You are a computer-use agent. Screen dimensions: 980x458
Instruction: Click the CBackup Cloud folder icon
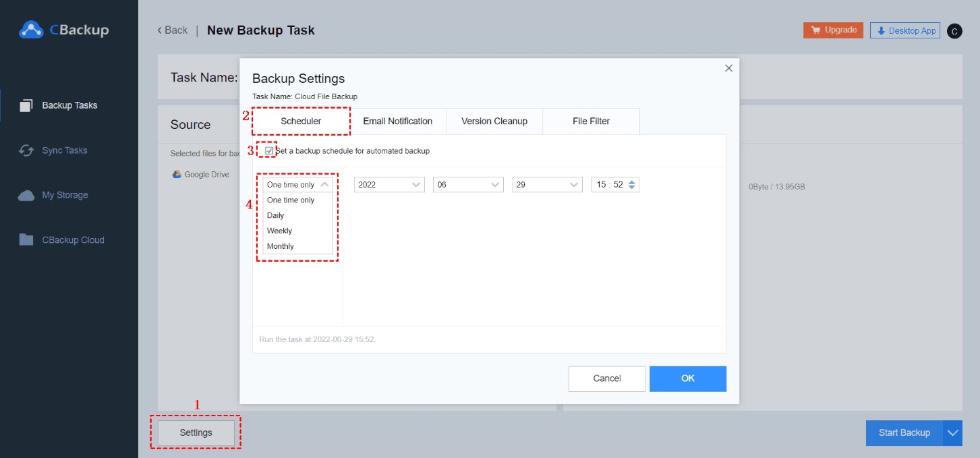[26, 239]
